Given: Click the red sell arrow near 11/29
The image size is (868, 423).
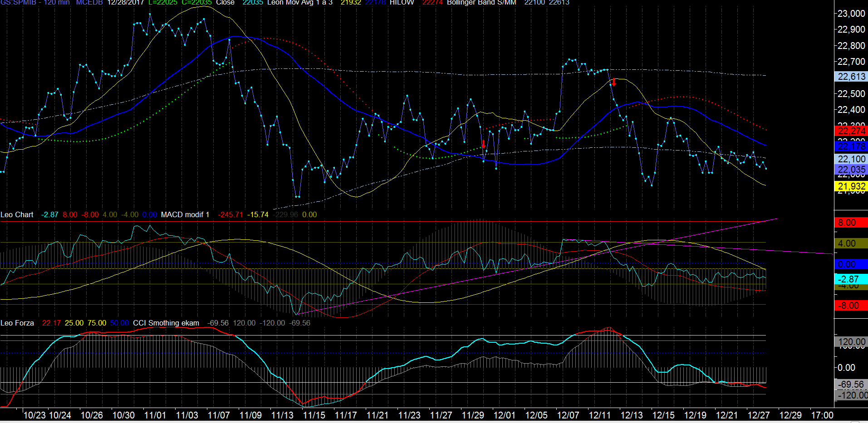Looking at the screenshot, I should tap(484, 144).
